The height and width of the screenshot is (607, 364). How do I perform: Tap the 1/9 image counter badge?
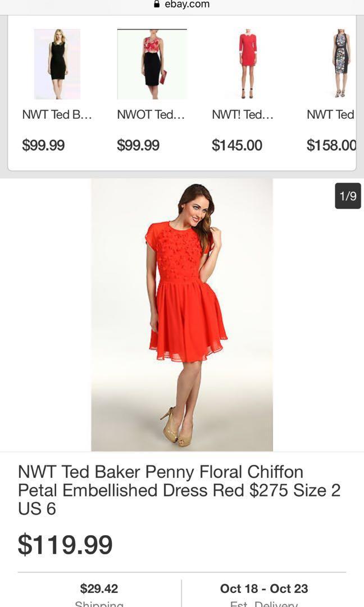(x=348, y=196)
